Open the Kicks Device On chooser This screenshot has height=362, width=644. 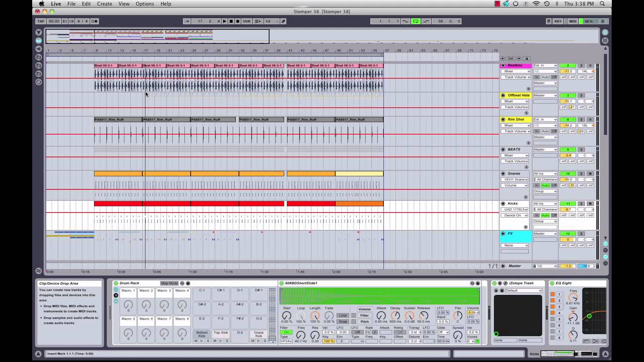click(x=515, y=215)
